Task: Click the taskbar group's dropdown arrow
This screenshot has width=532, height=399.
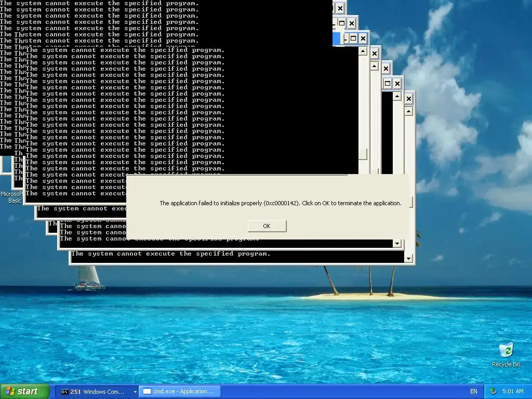Action: [135, 392]
